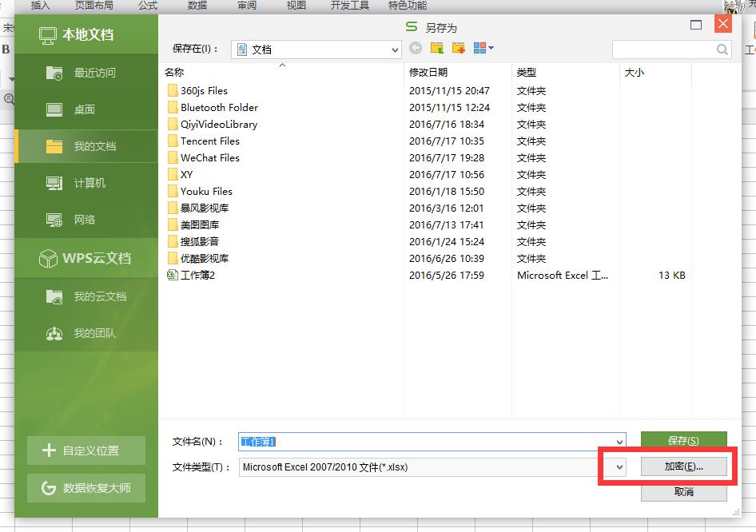Image resolution: width=756 pixels, height=532 pixels.
Task: Select the QiyiVideoLibrary folder
Action: click(213, 125)
